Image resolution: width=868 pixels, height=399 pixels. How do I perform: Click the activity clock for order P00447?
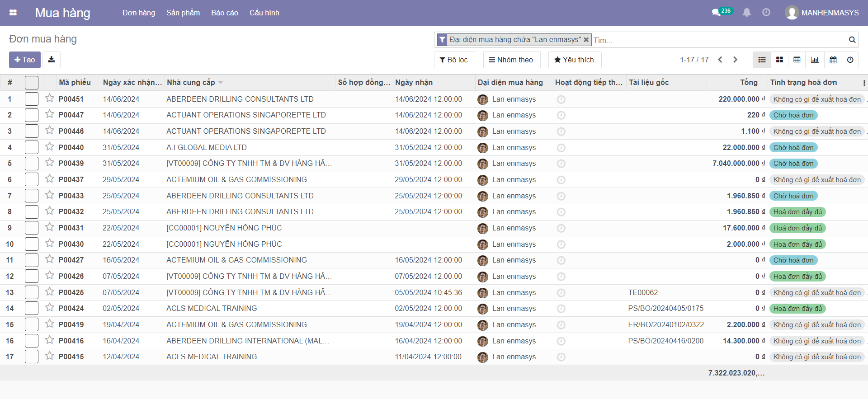(561, 115)
